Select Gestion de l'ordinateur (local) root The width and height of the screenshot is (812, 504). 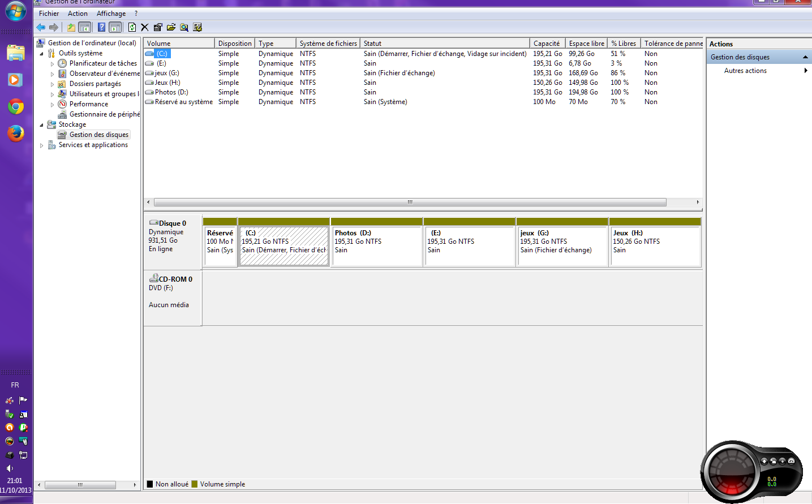tap(92, 43)
